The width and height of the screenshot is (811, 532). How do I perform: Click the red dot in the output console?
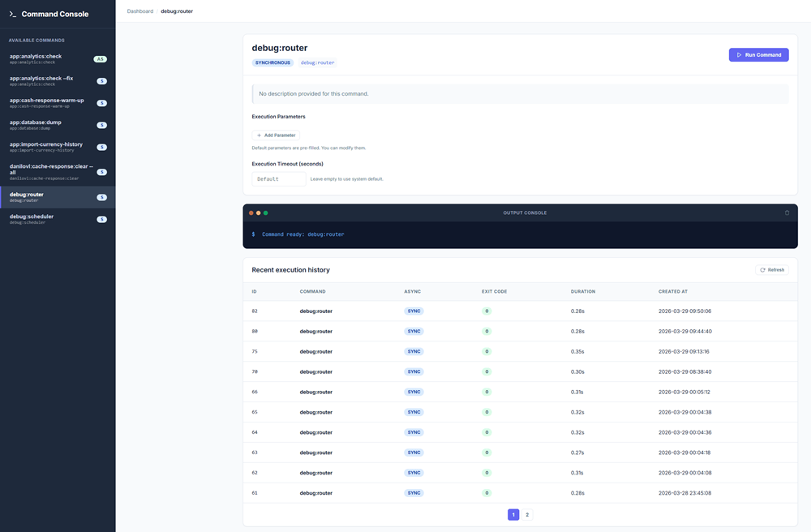coord(251,212)
